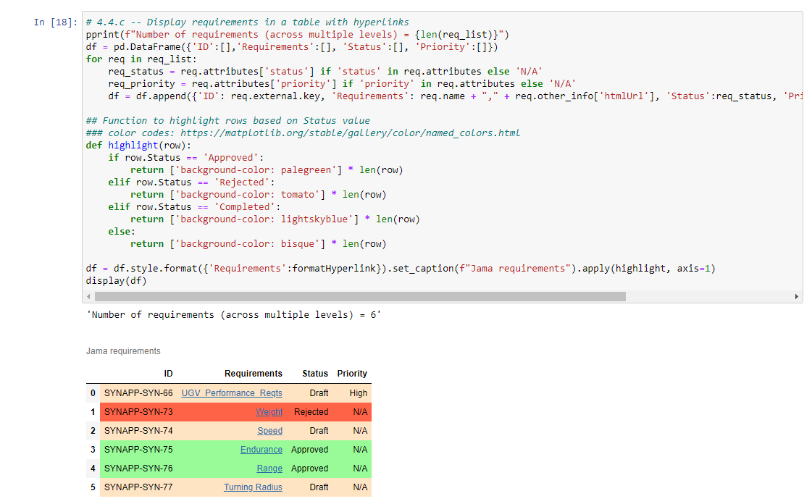Open the Turning Radius requirement link
Screen dimensions: 812x504
click(x=253, y=487)
